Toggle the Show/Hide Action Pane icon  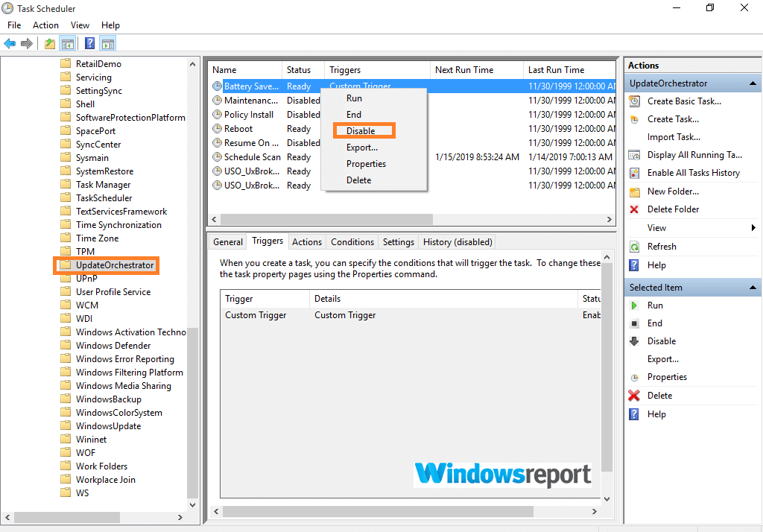point(108,44)
